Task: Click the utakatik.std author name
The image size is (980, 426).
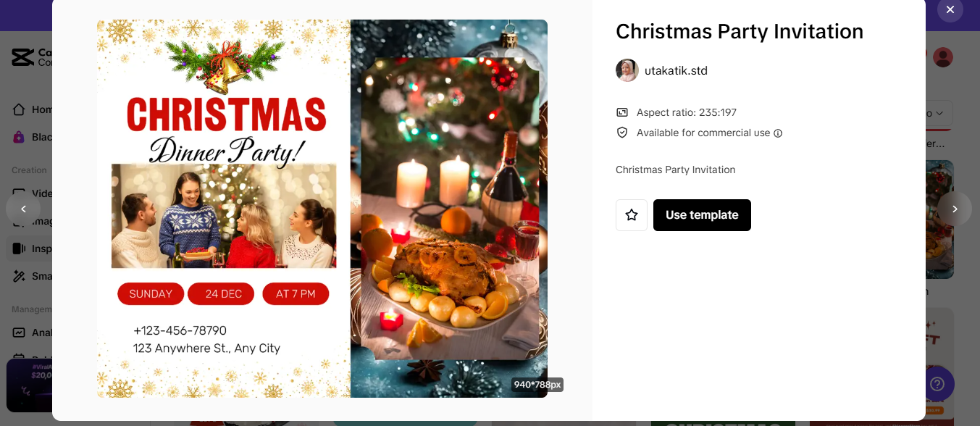Action: coord(676,70)
